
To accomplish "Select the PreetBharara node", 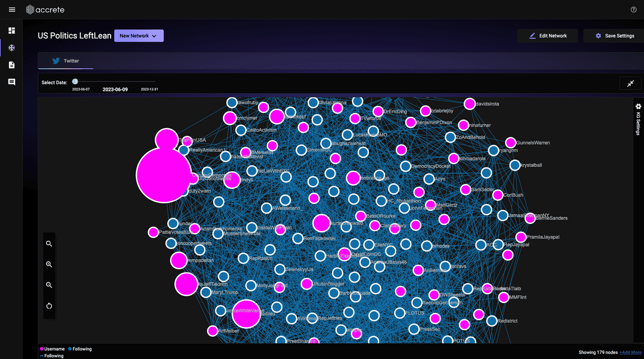I will pos(281,341).
